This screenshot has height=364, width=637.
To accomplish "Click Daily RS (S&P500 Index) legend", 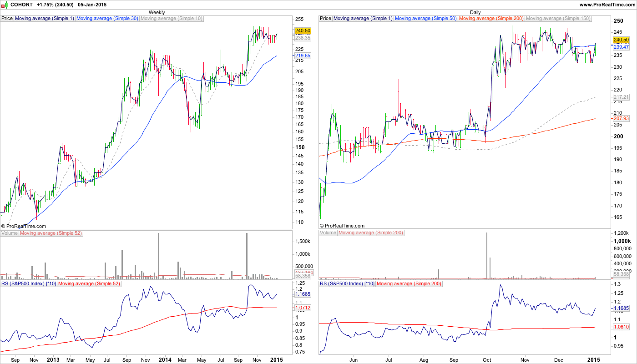I will click(x=347, y=284).
